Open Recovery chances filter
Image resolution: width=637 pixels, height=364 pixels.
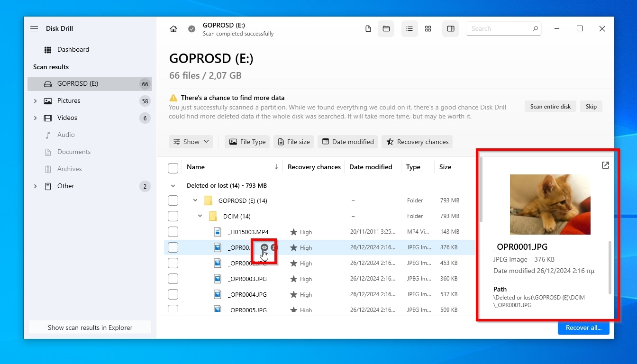coord(417,142)
